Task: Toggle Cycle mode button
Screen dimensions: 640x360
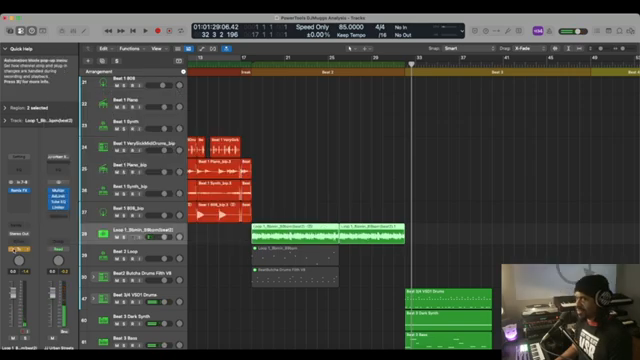Action: coord(181,31)
